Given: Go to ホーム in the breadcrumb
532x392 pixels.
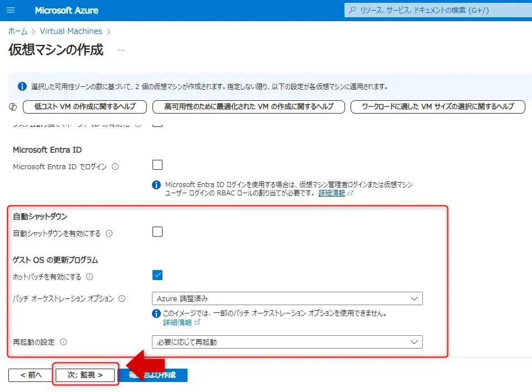Looking at the screenshot, I should pos(18,31).
